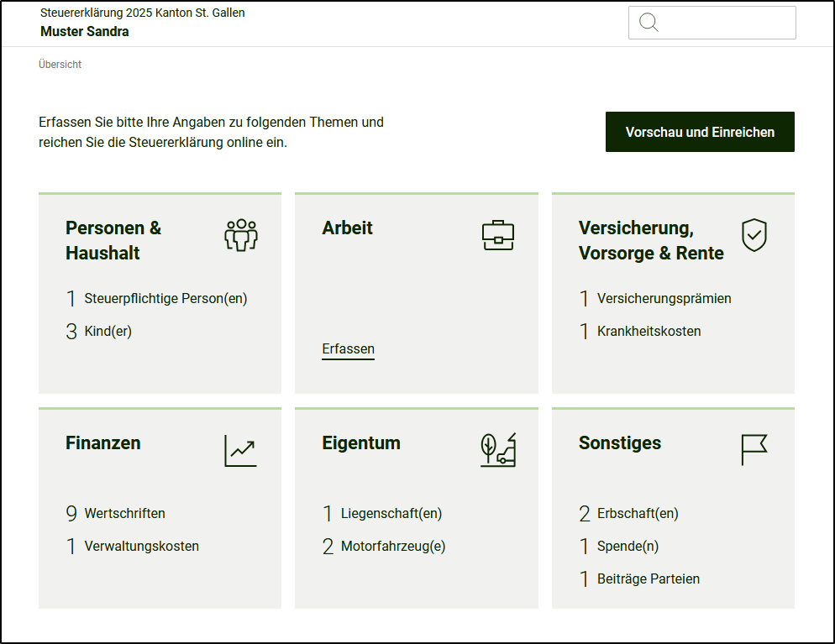Click the Erfassen link under Arbeit

[348, 349]
